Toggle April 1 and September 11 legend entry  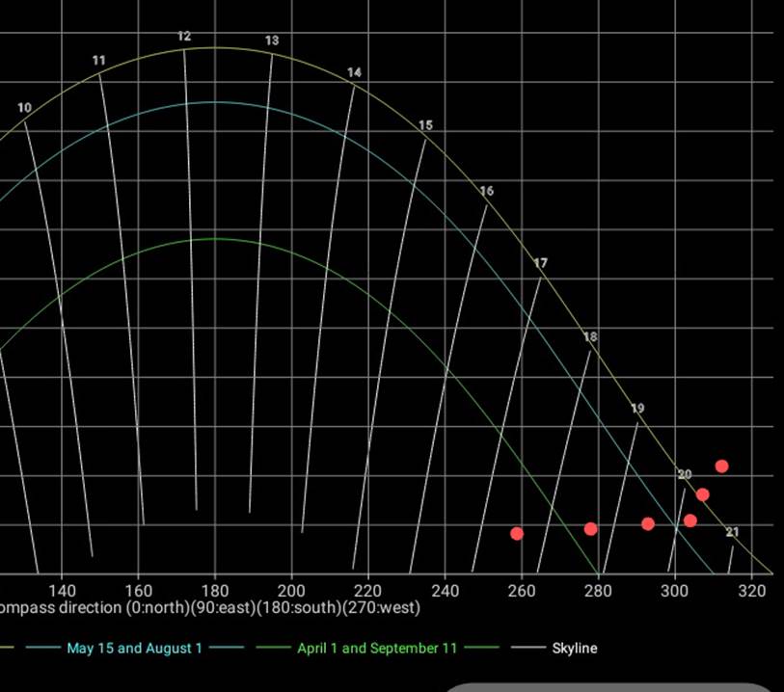coord(377,649)
